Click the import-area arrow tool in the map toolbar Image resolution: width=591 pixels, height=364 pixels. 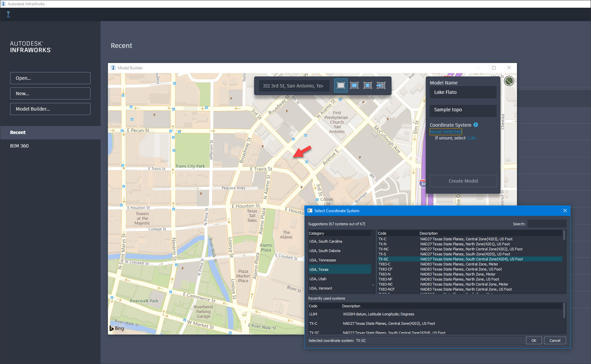(x=381, y=85)
